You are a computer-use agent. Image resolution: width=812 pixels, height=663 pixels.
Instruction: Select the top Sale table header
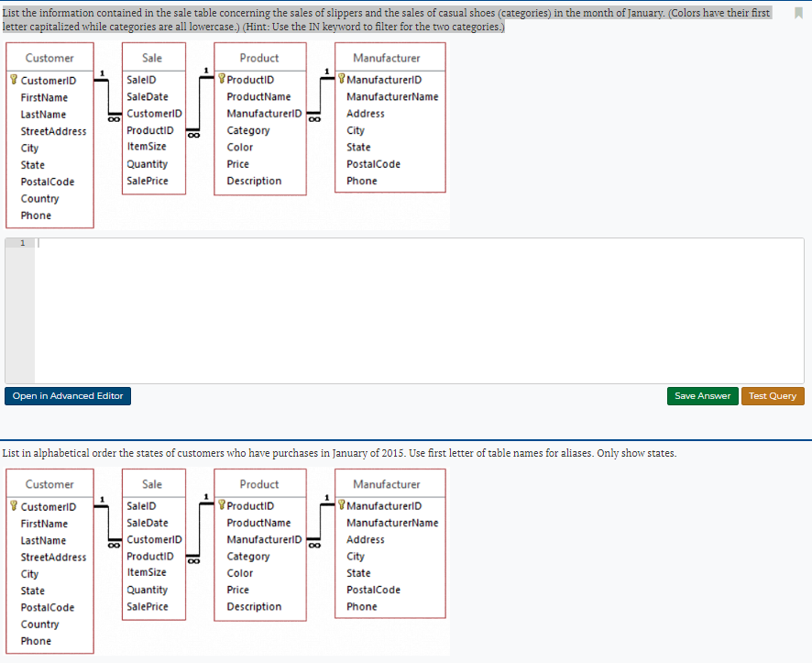pos(153,58)
